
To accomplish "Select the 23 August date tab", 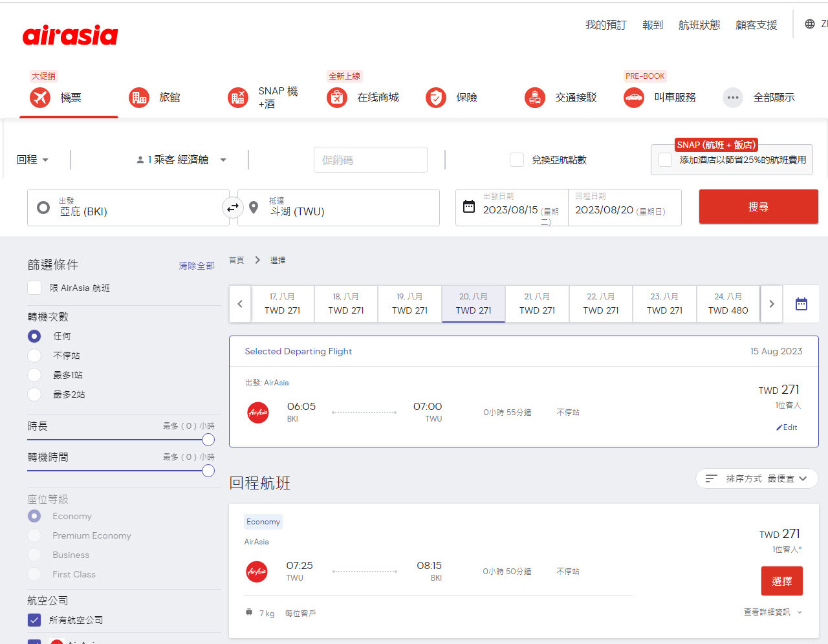I will tap(665, 304).
